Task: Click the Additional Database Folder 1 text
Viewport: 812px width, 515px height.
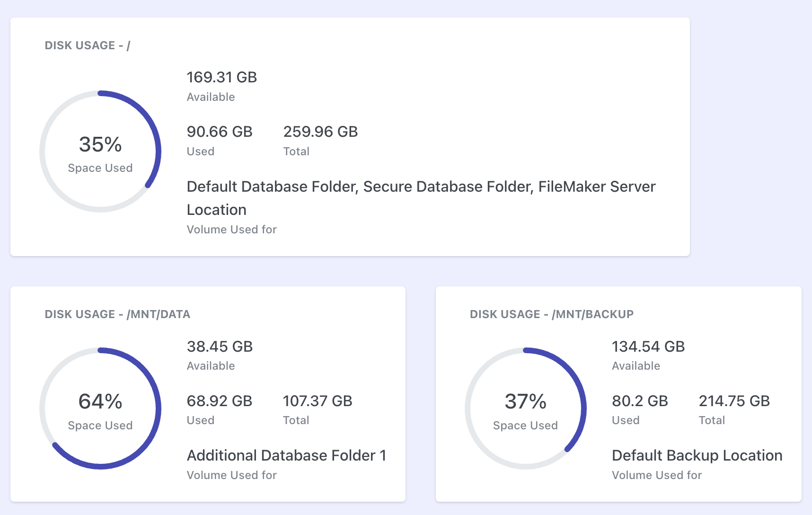Action: tap(286, 455)
